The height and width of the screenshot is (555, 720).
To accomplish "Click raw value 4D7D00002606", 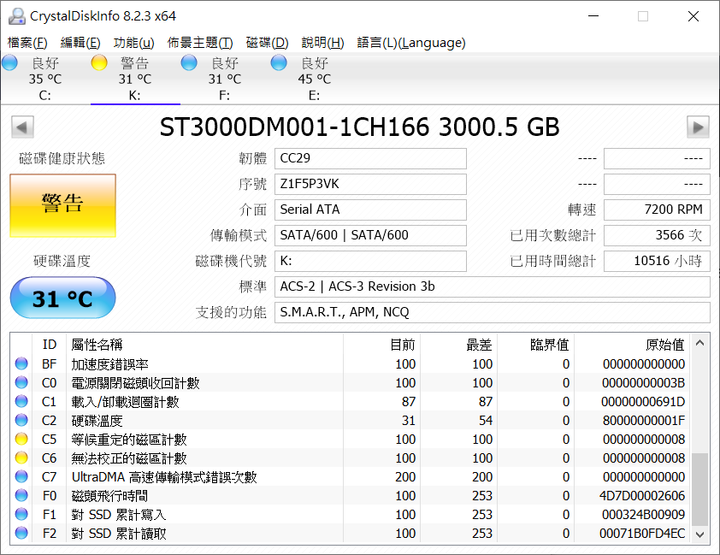I will [642, 496].
